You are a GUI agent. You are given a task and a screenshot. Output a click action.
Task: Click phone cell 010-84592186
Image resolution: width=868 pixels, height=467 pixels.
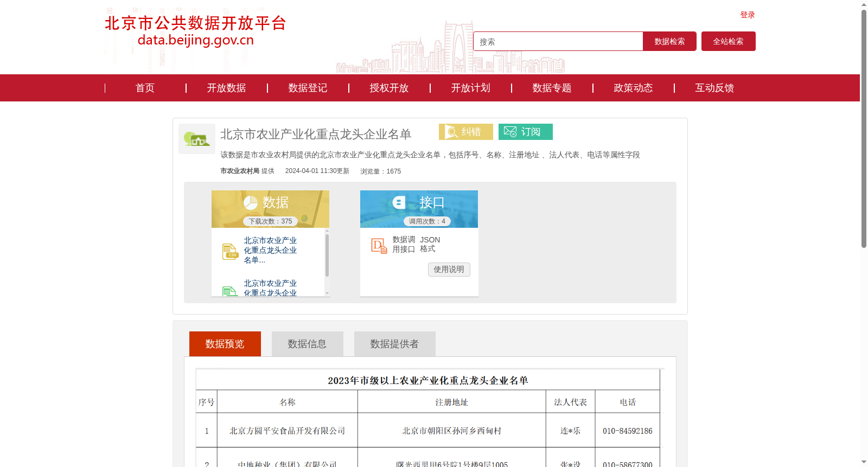point(628,431)
